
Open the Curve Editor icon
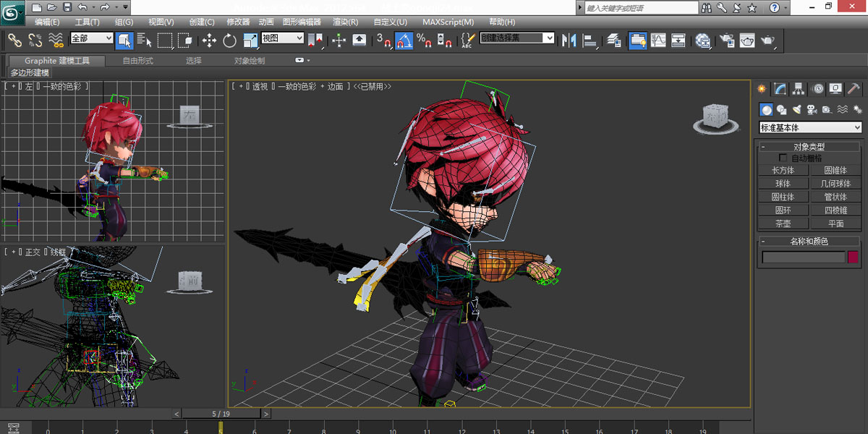coord(658,41)
